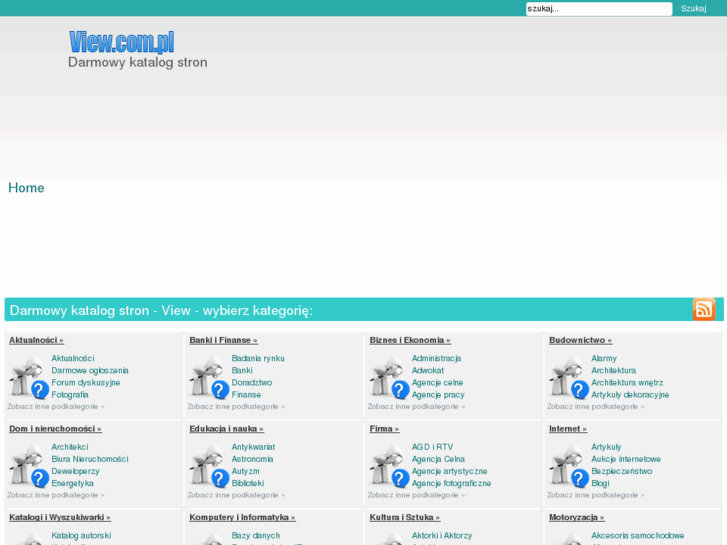Open the RSS feed icon
Image resolution: width=727 pixels, height=545 pixels.
704,309
